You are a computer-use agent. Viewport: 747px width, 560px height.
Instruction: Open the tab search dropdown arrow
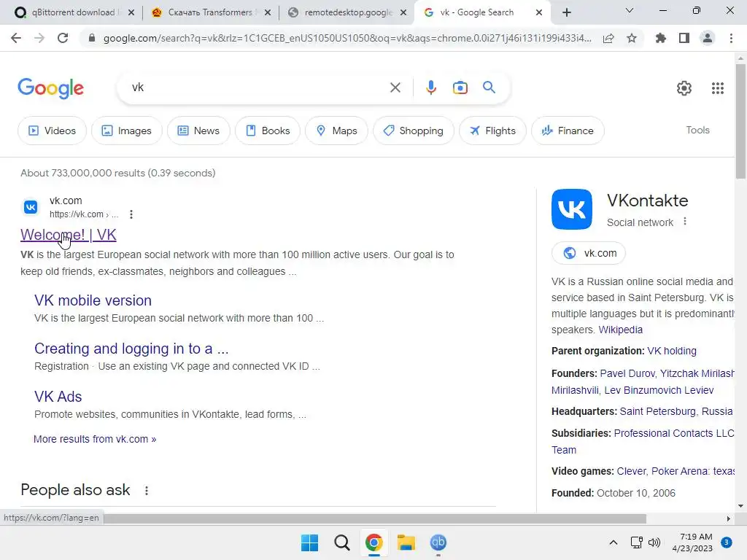[x=630, y=10]
